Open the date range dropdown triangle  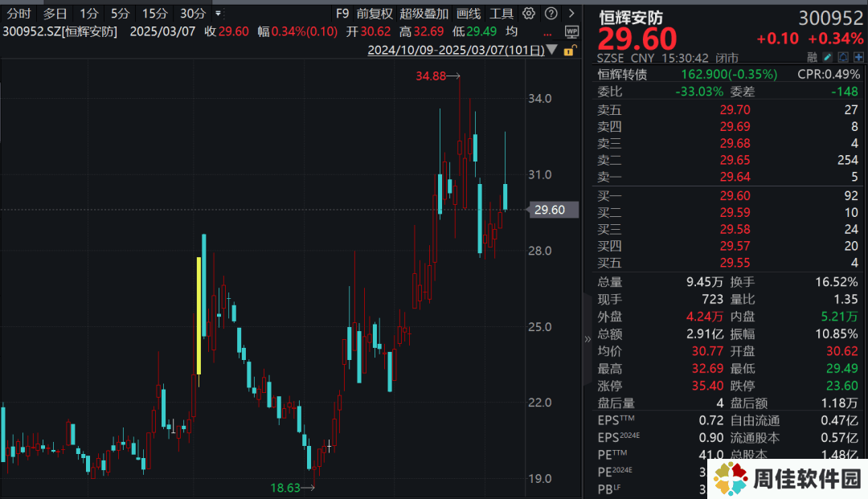[552, 50]
